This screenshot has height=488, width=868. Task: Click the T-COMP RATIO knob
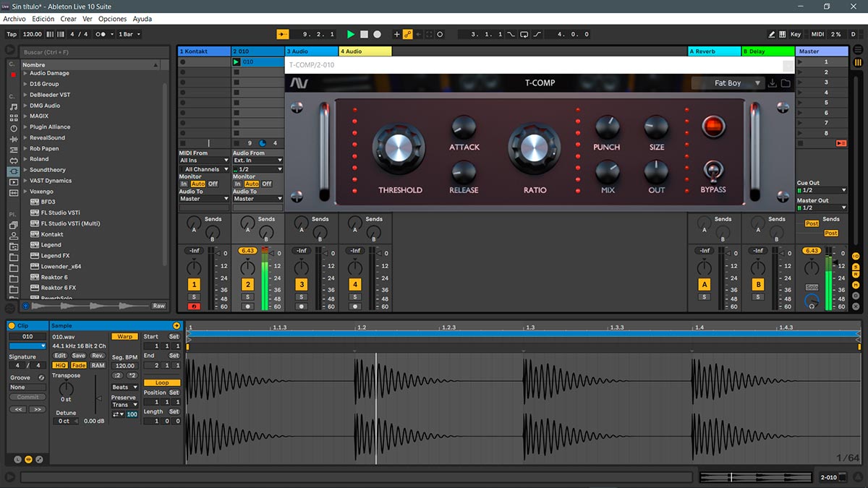tap(534, 148)
